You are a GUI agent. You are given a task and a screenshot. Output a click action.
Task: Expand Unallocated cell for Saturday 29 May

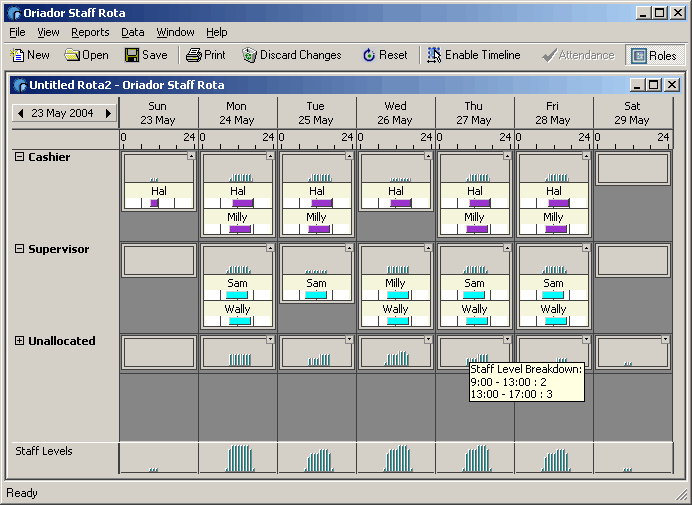tap(665, 339)
